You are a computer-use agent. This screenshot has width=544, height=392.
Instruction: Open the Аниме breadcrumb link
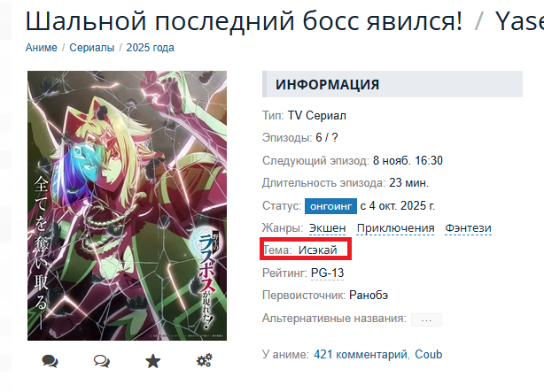click(42, 48)
